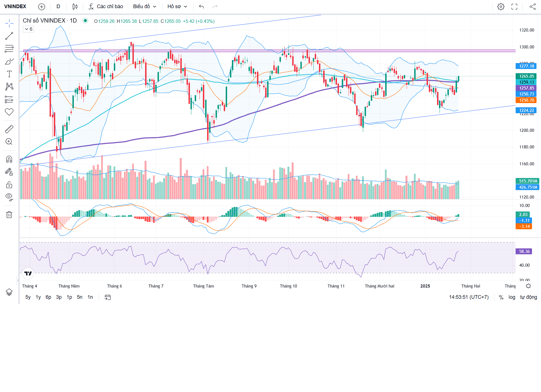Image resolution: width=541 pixels, height=392 pixels.
Task: Click the trash remove drawings icon
Action: coord(9,215)
